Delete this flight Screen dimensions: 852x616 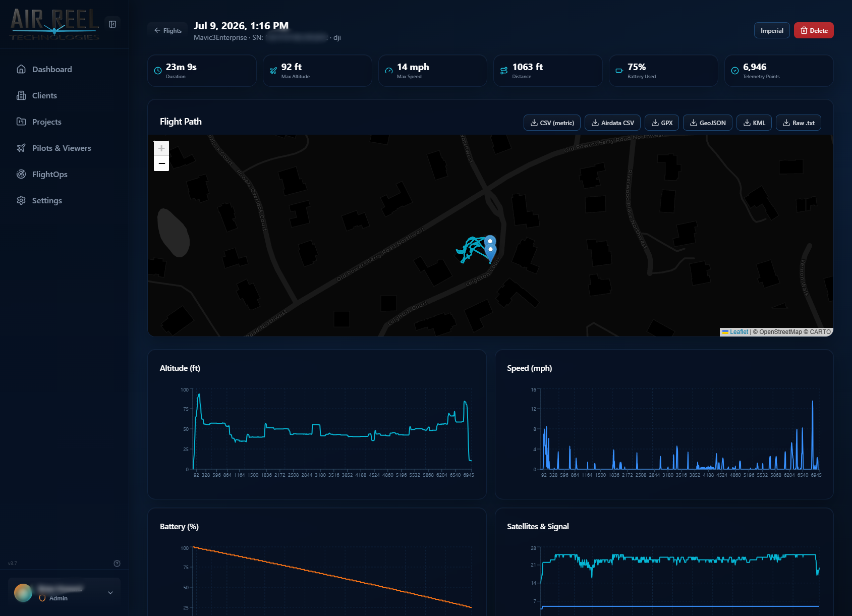click(x=814, y=30)
